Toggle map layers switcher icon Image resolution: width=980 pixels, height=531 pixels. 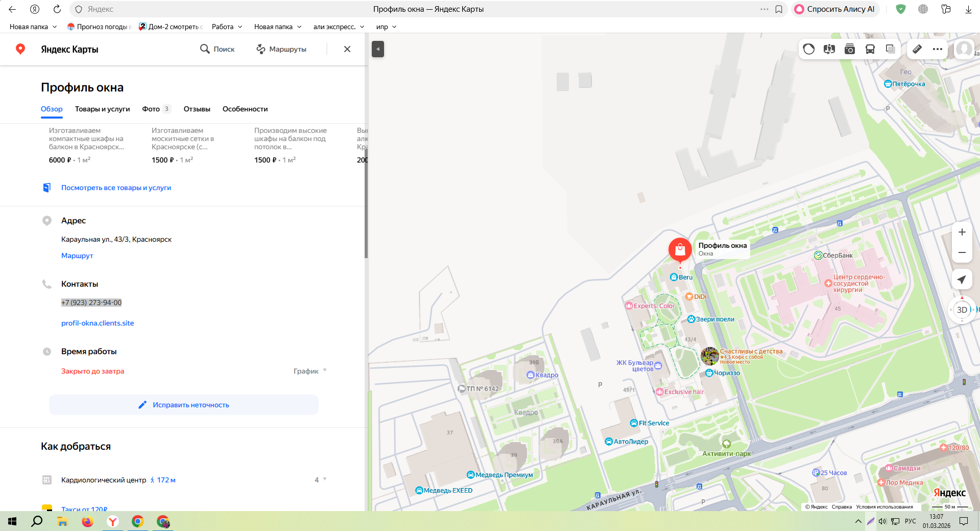pyautogui.click(x=890, y=49)
